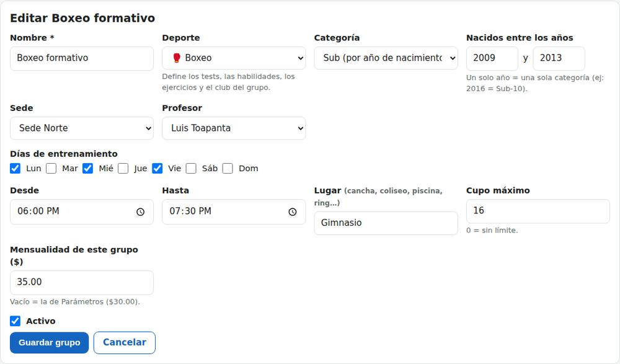Uncheck the Lun training day
620x364 pixels.
(15, 169)
